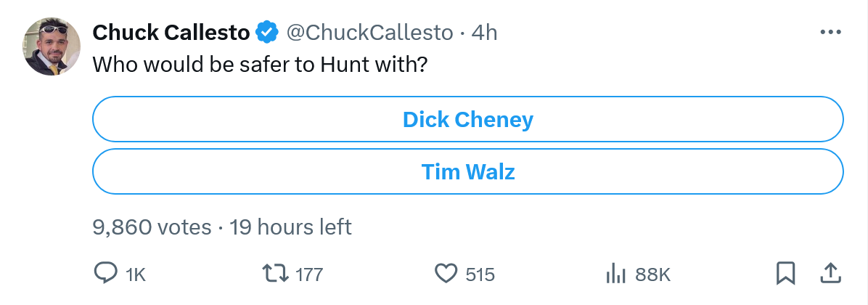Click the reply speech bubble icon

tap(106, 274)
